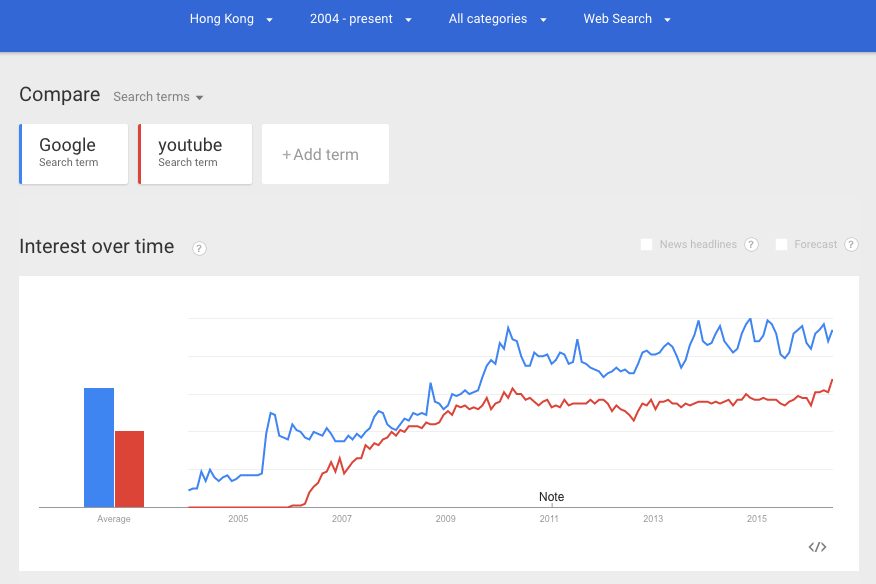Click the 2013 label on time axis
This screenshot has width=876, height=584.
click(x=653, y=519)
